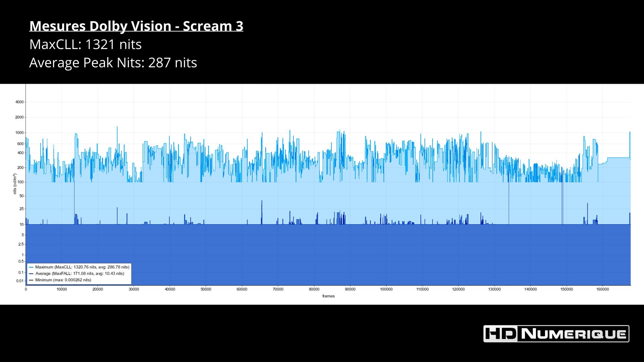Viewport: 644px width, 362px height.
Task: Click the HD Numerique logo
Action: coord(556,334)
